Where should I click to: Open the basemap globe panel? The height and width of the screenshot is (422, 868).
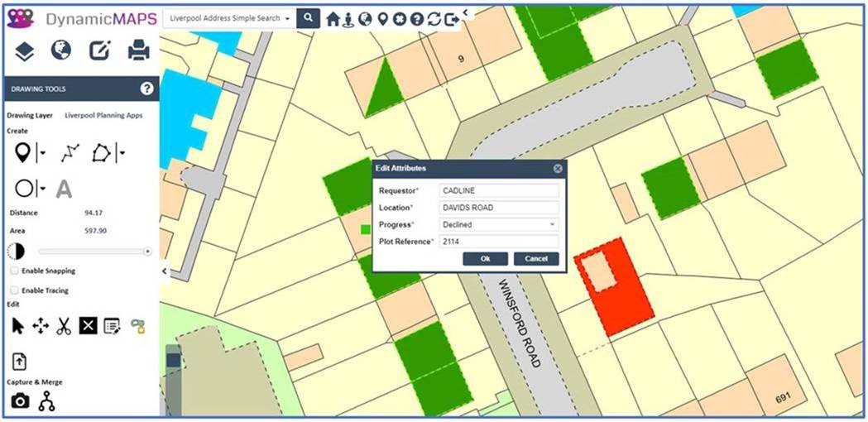[61, 50]
